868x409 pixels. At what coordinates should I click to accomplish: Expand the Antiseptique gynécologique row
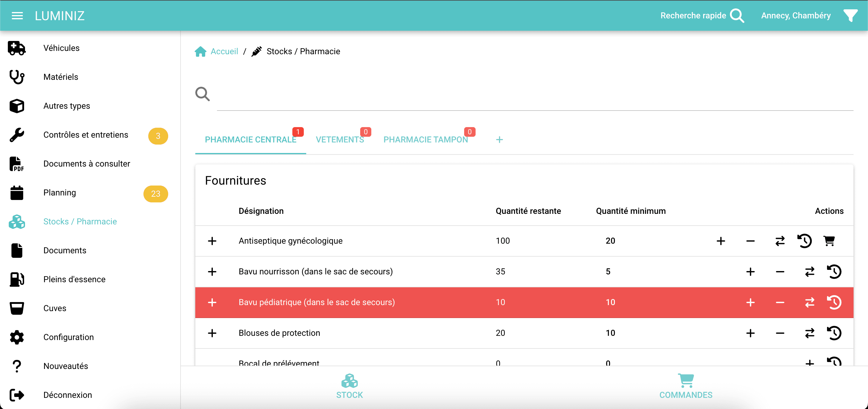click(212, 241)
